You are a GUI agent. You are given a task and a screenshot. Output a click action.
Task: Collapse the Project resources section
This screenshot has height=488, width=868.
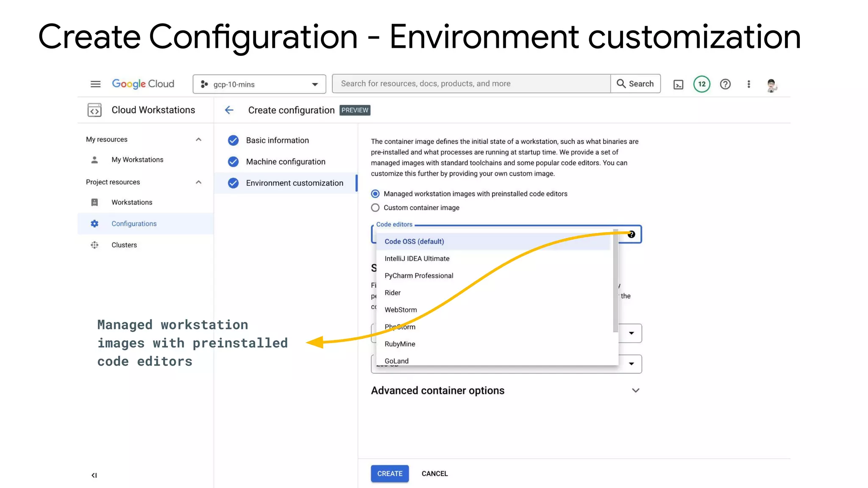point(198,182)
